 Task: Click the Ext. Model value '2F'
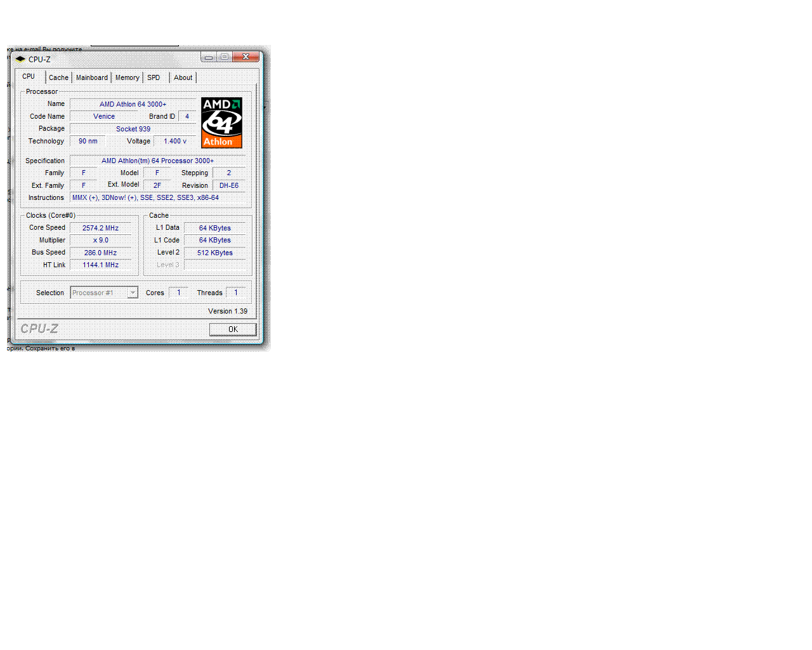[x=157, y=185]
